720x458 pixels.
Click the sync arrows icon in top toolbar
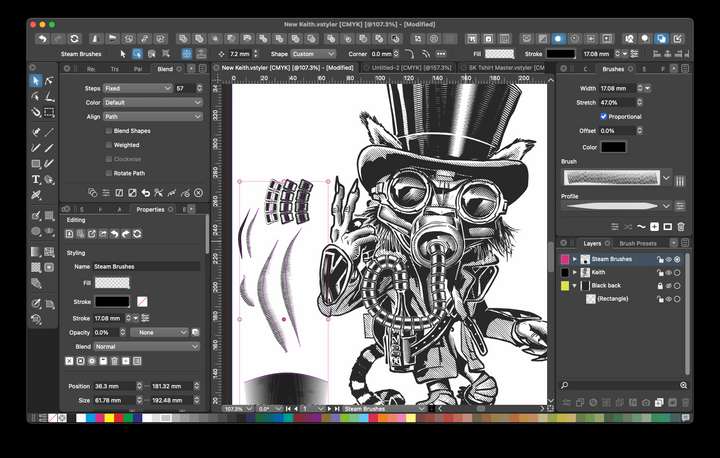74,39
